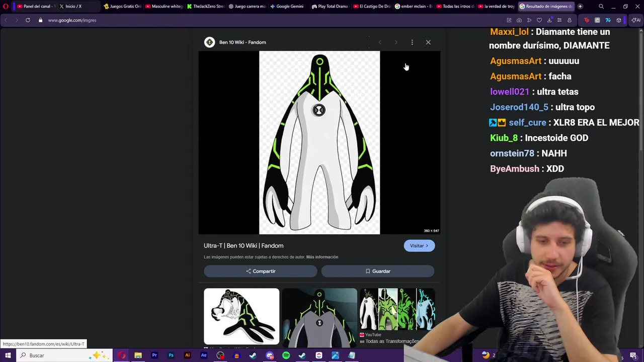
Task: Switch to the Juego carrera tab
Action: (247, 7)
